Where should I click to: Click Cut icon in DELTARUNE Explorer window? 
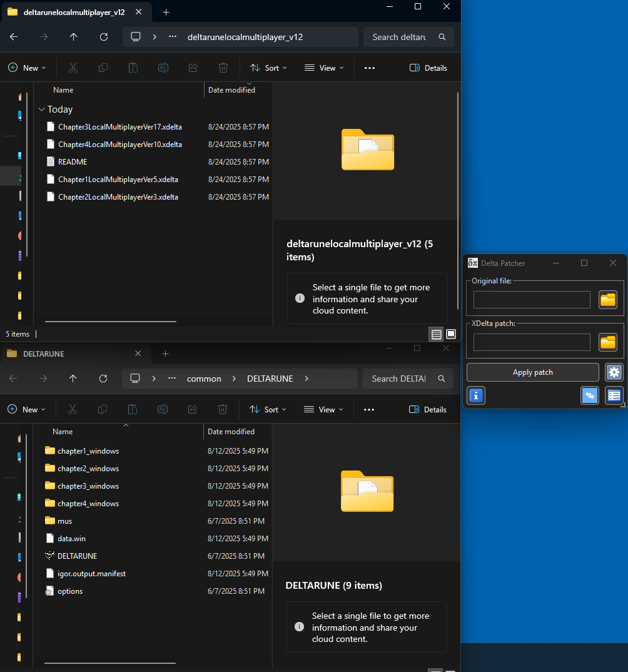pos(73,409)
